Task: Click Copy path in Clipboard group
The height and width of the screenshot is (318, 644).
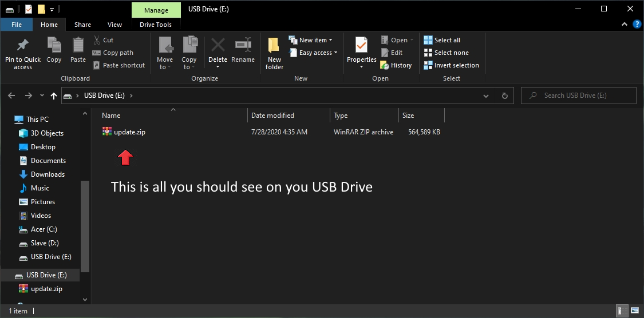Action: point(113,53)
